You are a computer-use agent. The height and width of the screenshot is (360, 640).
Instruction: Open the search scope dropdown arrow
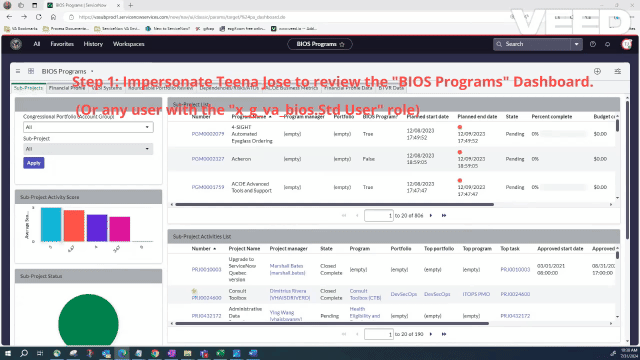[576, 44]
